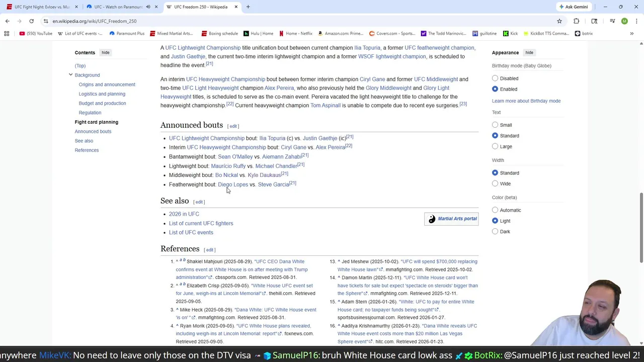The height and width of the screenshot is (362, 644).
Task: Go back using the browser back arrow
Action: point(7,21)
